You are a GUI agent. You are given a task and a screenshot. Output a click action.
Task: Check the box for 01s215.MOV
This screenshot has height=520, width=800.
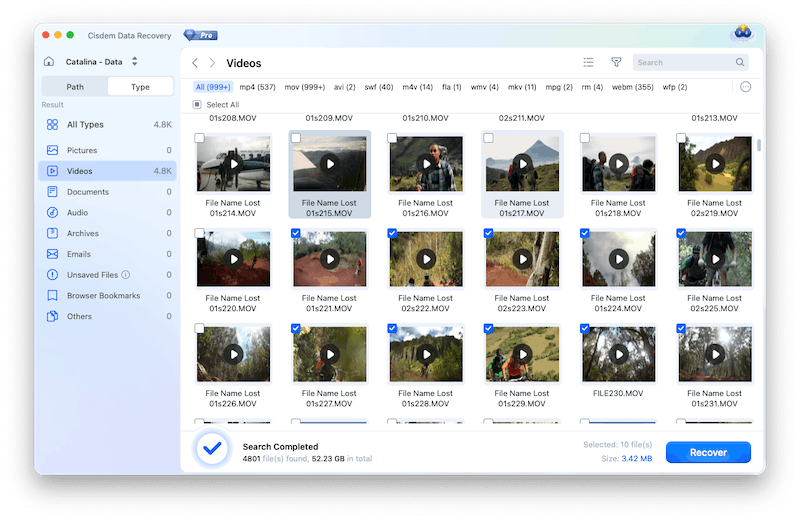tap(296, 138)
